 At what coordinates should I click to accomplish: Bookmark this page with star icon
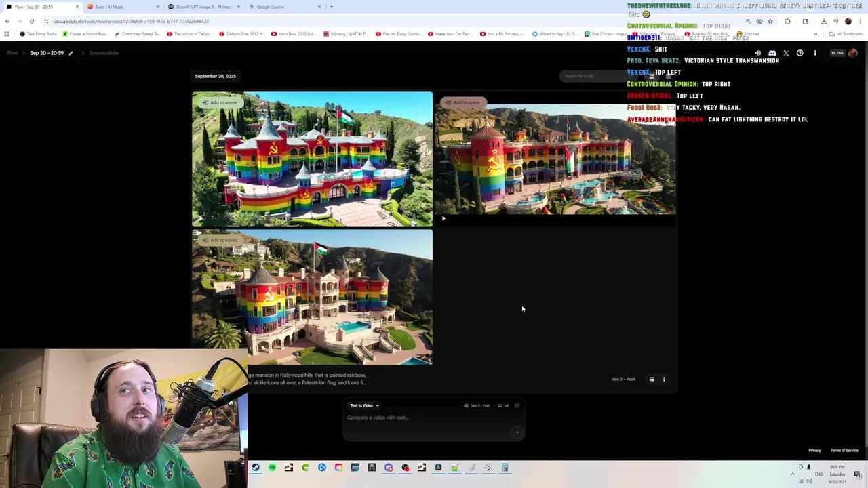(770, 21)
